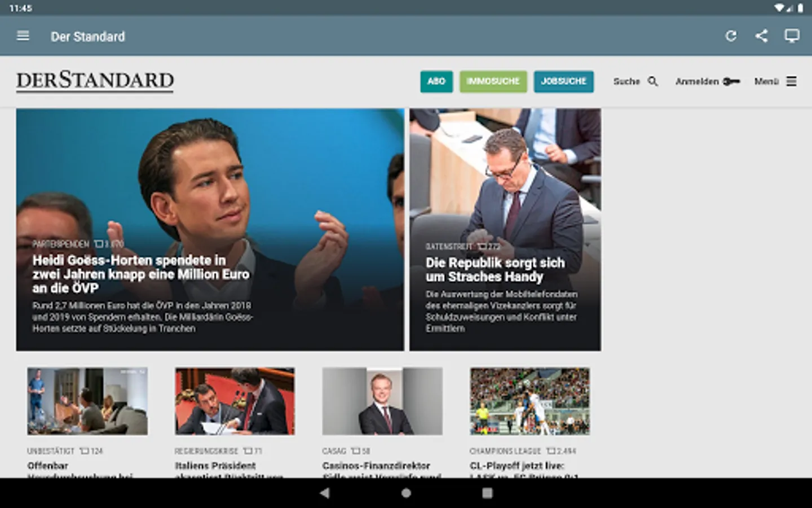
Task: Open the Heidi Goëss-Horten spendete headline
Action: pyautogui.click(x=140, y=274)
